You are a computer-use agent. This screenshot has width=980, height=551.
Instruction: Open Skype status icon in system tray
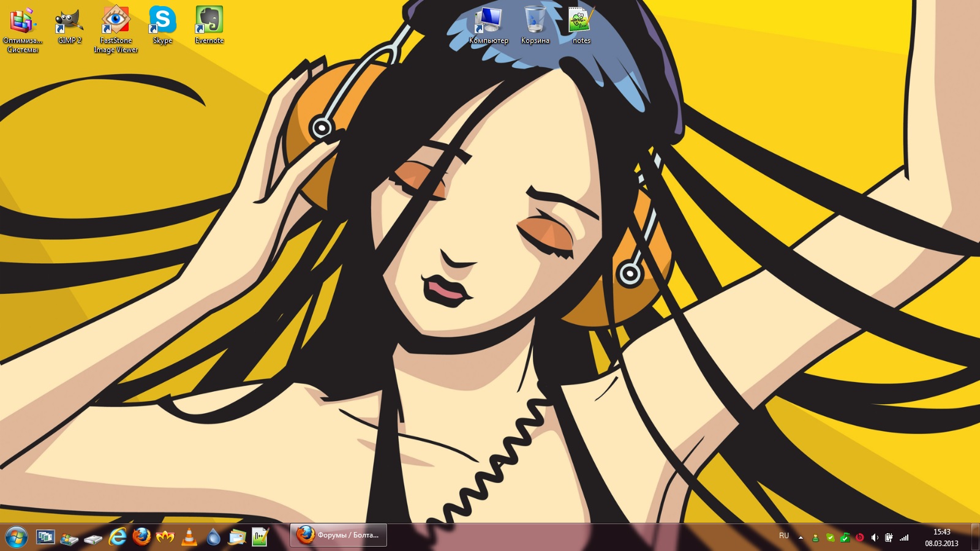tap(830, 538)
